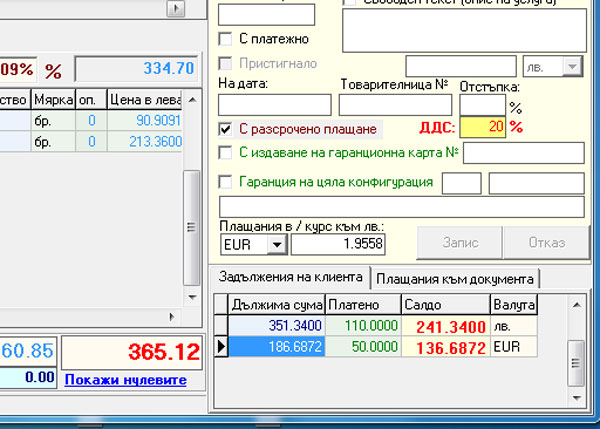Open Задължения на клиента tab
Screen dimensions: 600x429
coord(288,278)
